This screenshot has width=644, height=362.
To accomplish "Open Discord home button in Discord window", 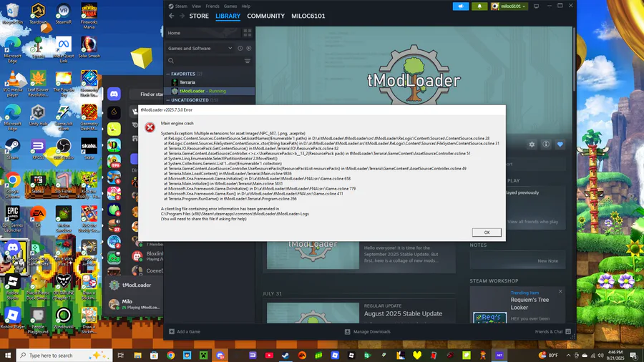I will click(114, 94).
